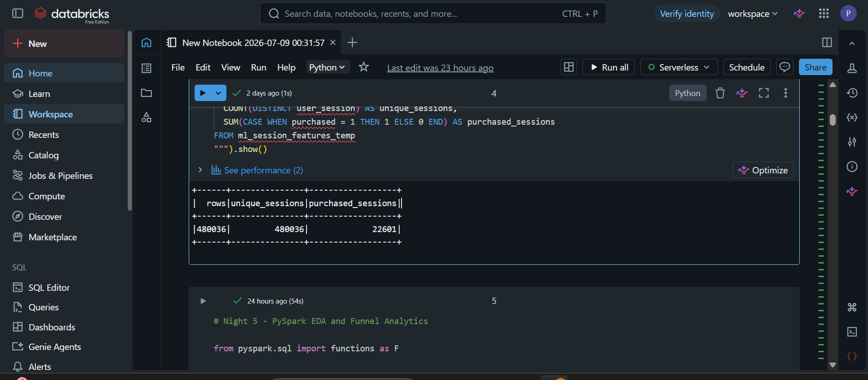The image size is (868, 380).
Task: Open cell 4 kebab more options
Action: (x=785, y=93)
